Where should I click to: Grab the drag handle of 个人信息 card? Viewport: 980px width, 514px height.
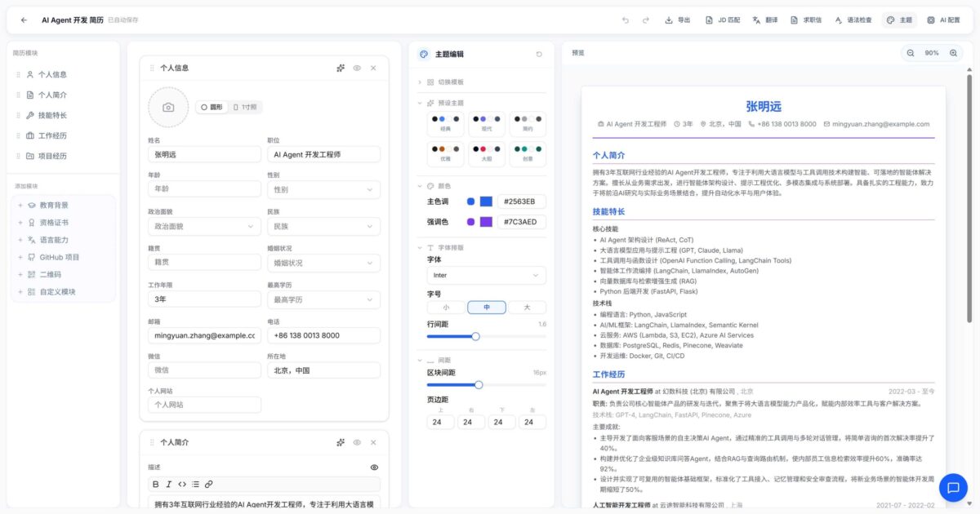point(152,69)
